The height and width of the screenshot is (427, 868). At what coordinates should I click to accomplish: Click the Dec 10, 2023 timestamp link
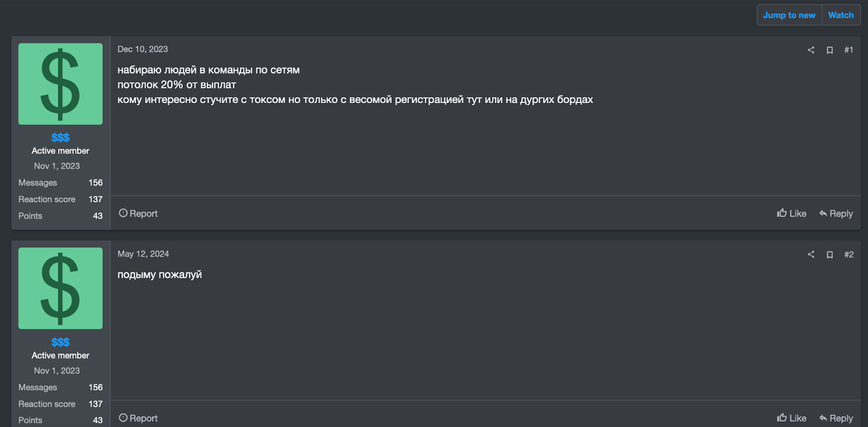pyautogui.click(x=143, y=49)
